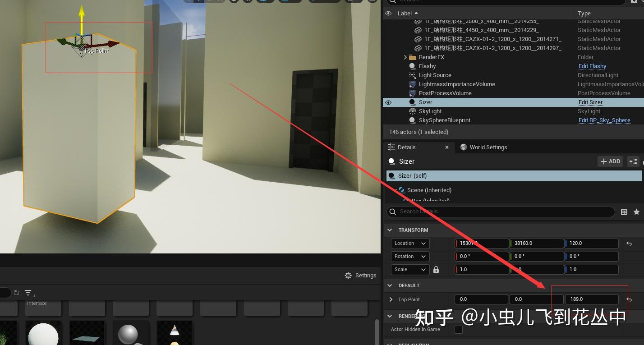
Task: Enable the Actor Hidden In Game checkbox
Action: tap(459, 330)
